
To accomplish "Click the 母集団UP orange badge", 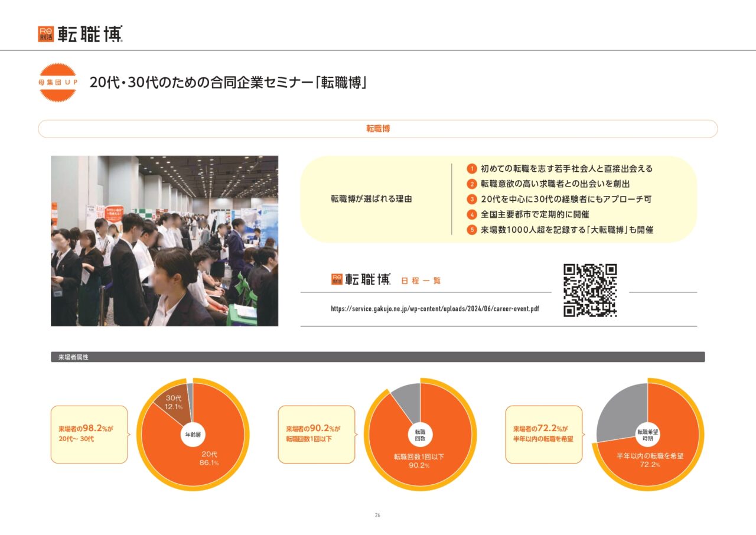I will click(58, 82).
